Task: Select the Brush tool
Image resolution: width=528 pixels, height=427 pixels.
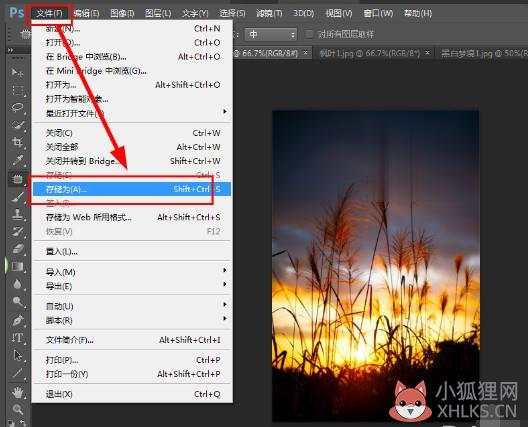Action: click(x=18, y=197)
